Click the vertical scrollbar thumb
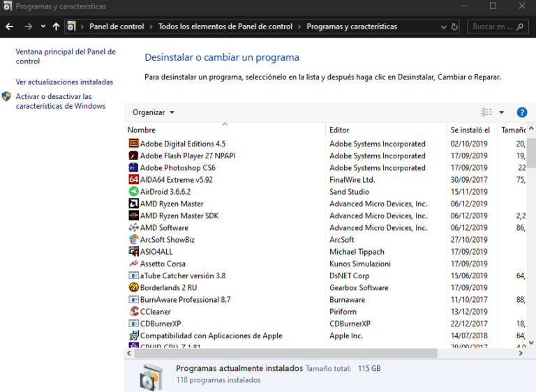Image resolution: width=536 pixels, height=392 pixels. [x=531, y=153]
